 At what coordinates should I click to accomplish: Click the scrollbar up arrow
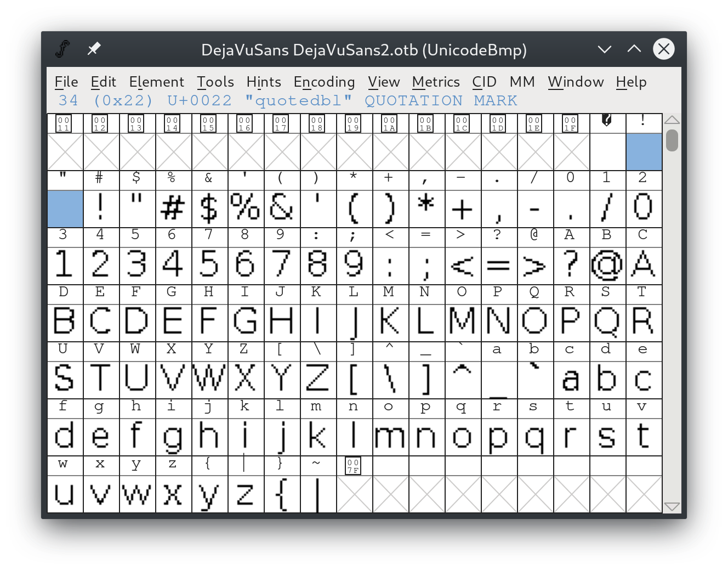(672, 119)
